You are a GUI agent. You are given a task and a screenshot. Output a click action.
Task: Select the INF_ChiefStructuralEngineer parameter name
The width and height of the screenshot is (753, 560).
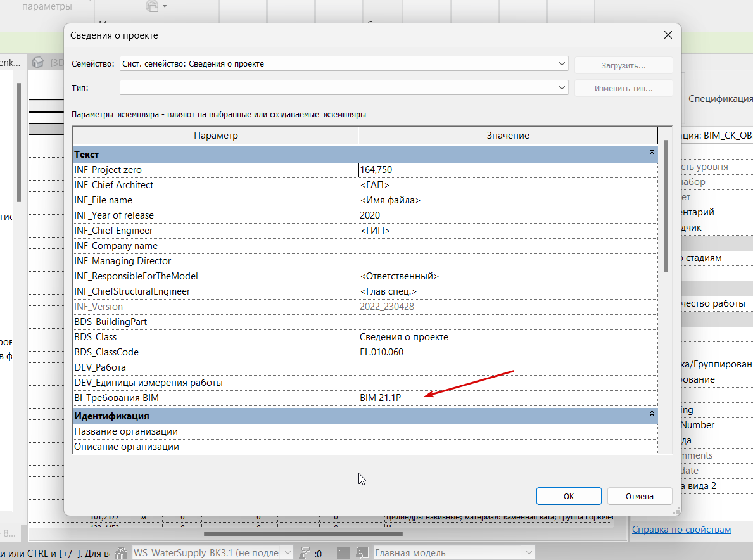(x=132, y=291)
